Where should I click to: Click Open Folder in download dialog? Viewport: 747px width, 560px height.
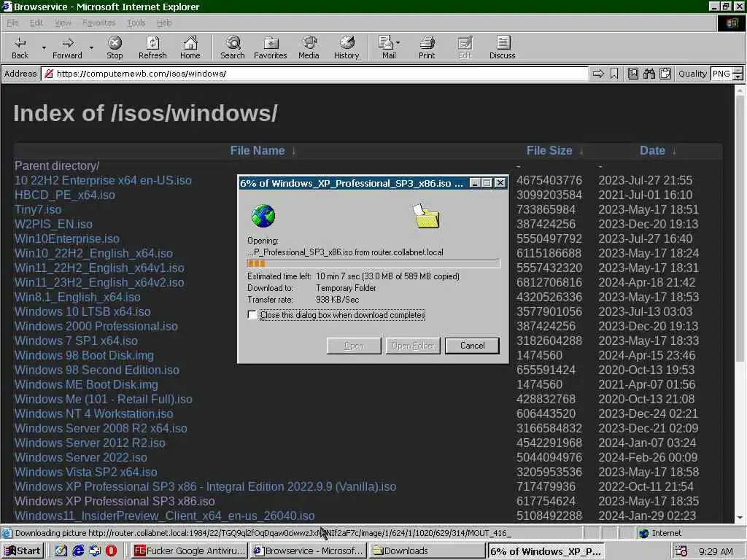[413, 346]
